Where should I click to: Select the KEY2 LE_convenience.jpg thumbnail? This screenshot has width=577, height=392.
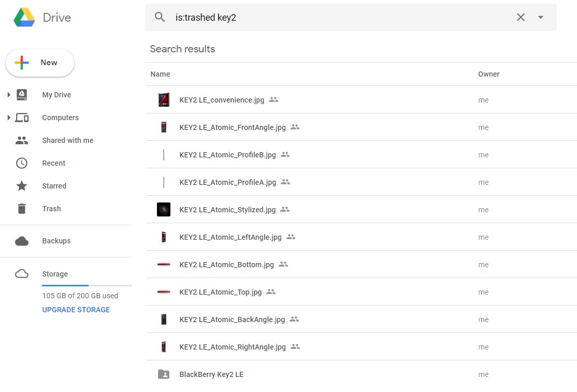pos(164,100)
